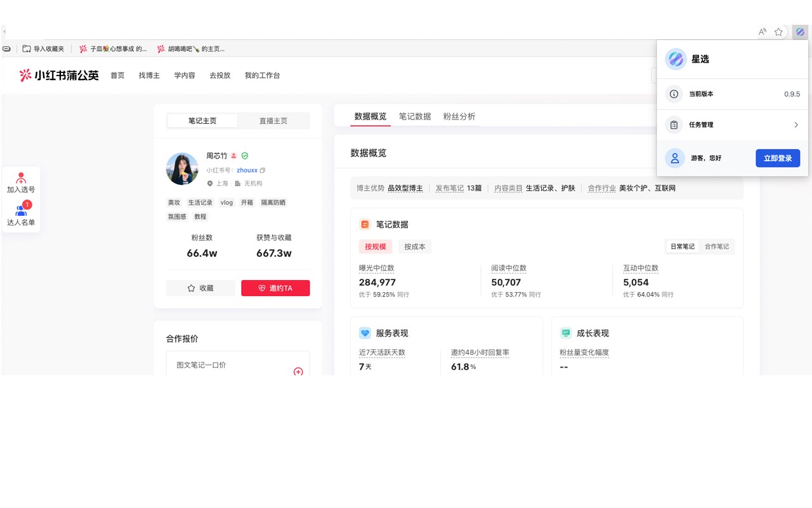
Task: Click the green 成长表现 icon
Action: [x=566, y=333]
